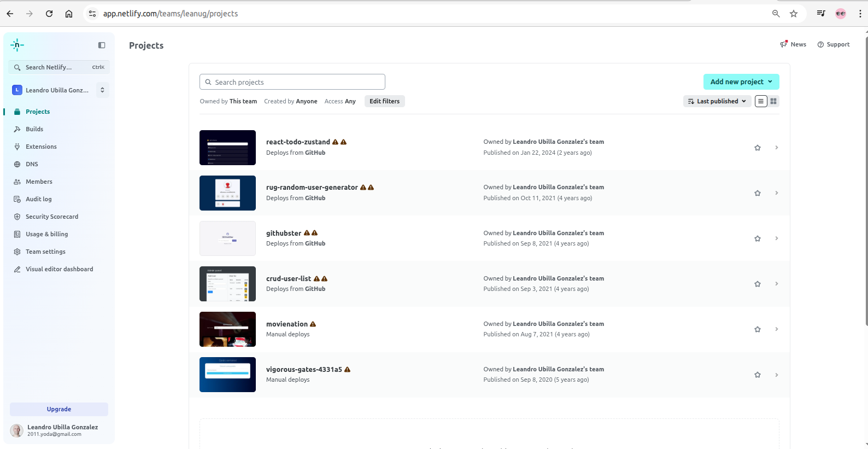The width and height of the screenshot is (868, 449).
Task: Expand the team switcher Leandro Ubilla
Action: point(102,90)
